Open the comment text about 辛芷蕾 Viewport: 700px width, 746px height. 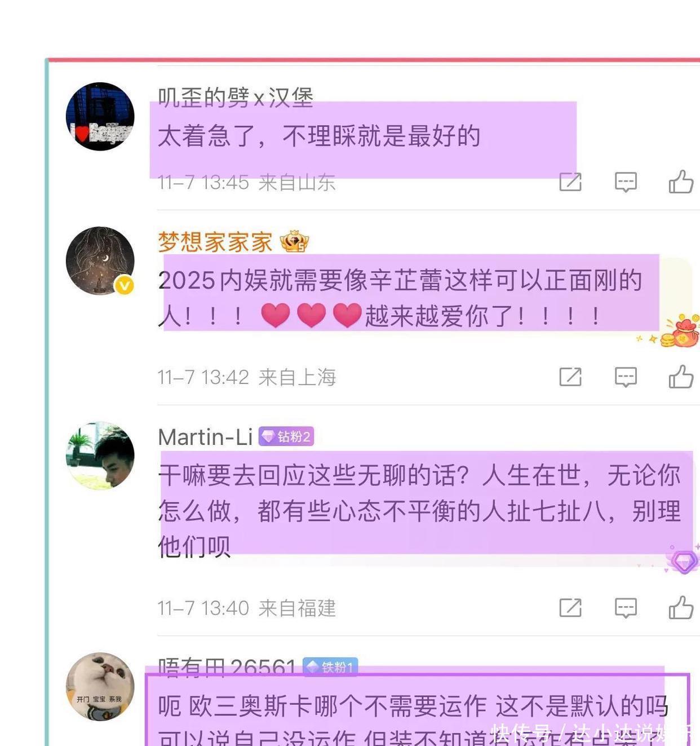click(x=400, y=297)
